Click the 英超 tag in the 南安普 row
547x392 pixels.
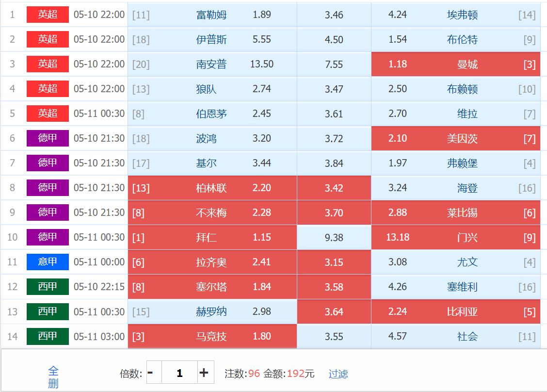point(48,64)
